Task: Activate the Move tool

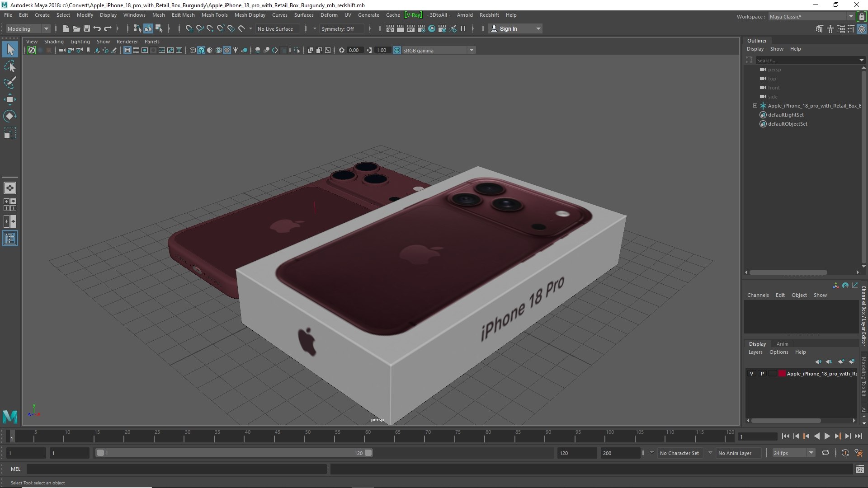Action: [10, 99]
